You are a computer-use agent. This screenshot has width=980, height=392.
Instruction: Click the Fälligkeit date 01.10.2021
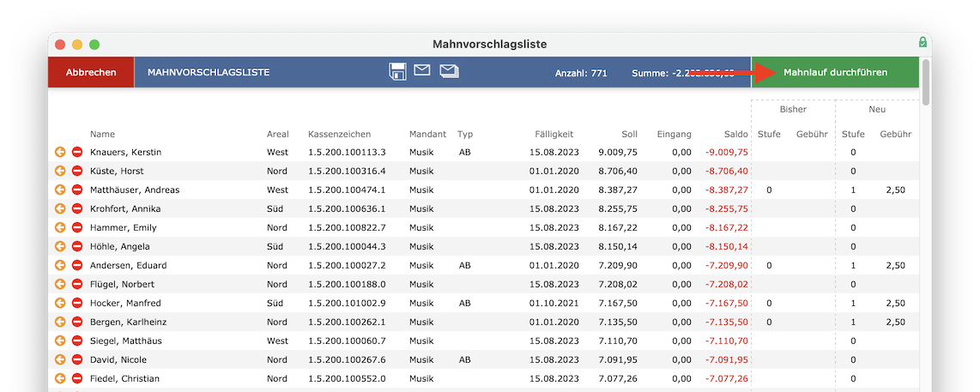[554, 303]
